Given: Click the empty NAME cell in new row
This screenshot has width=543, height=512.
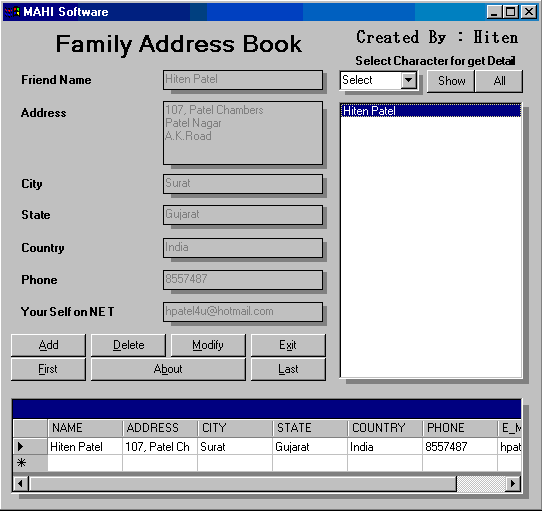Looking at the screenshot, I should pos(85,463).
